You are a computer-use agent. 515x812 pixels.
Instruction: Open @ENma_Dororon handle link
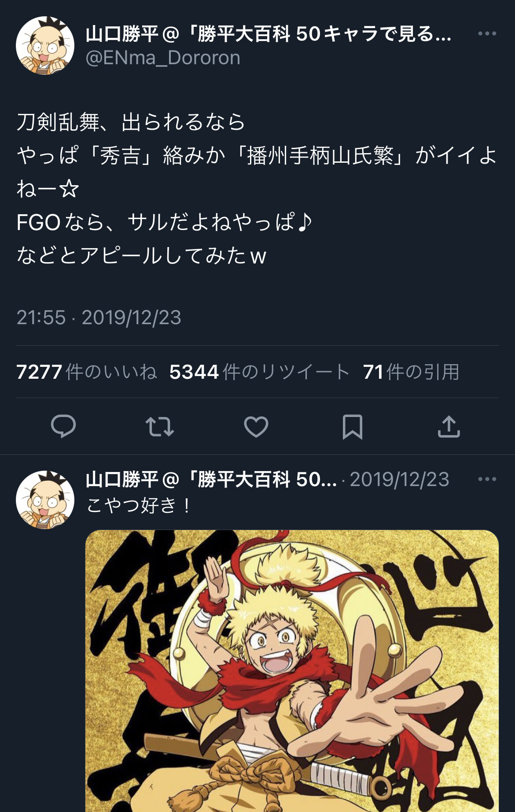163,58
